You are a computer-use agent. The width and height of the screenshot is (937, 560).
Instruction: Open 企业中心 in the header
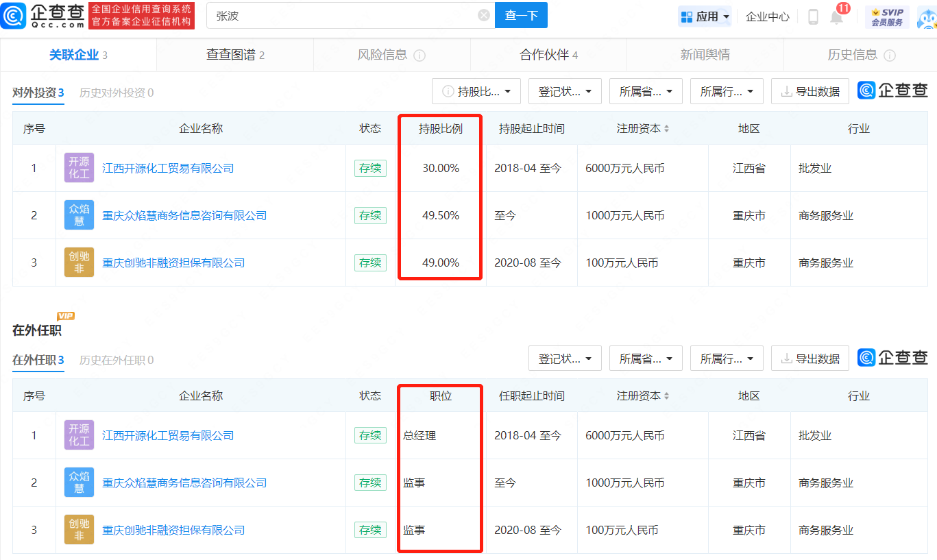[x=768, y=16]
